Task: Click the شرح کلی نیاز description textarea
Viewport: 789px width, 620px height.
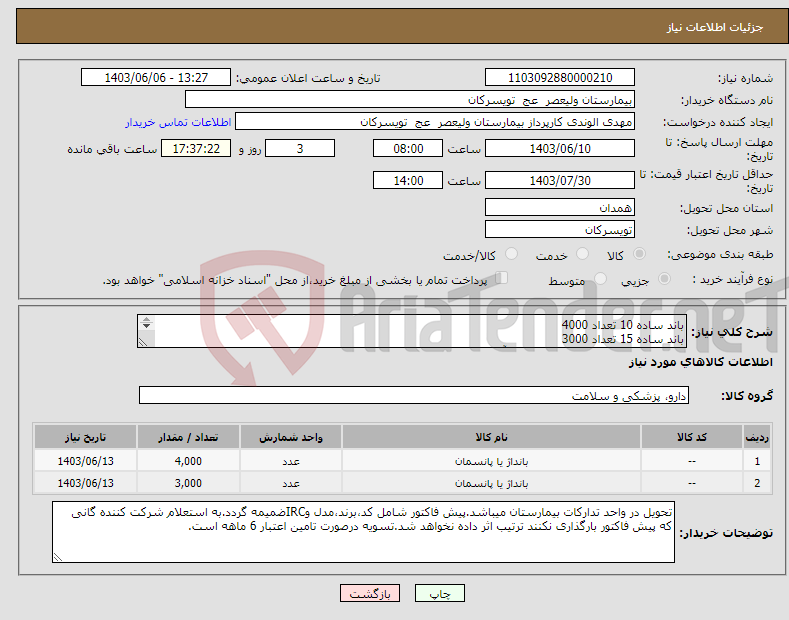Action: tap(412, 331)
